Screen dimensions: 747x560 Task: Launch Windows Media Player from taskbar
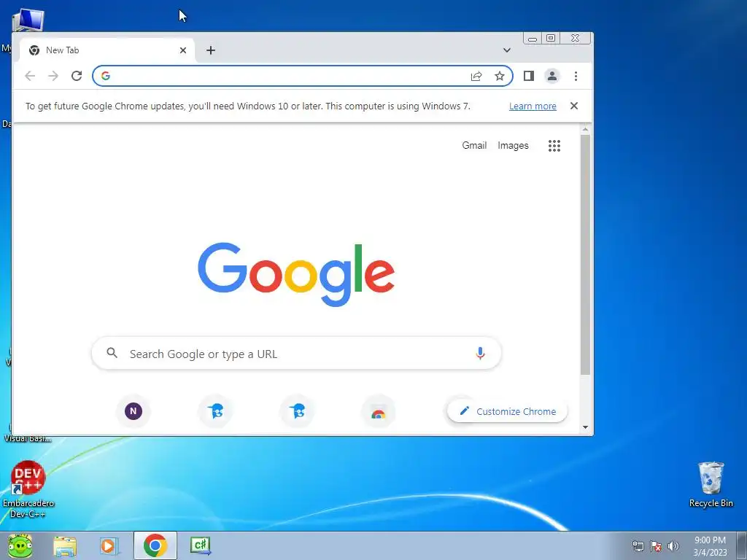(x=109, y=545)
